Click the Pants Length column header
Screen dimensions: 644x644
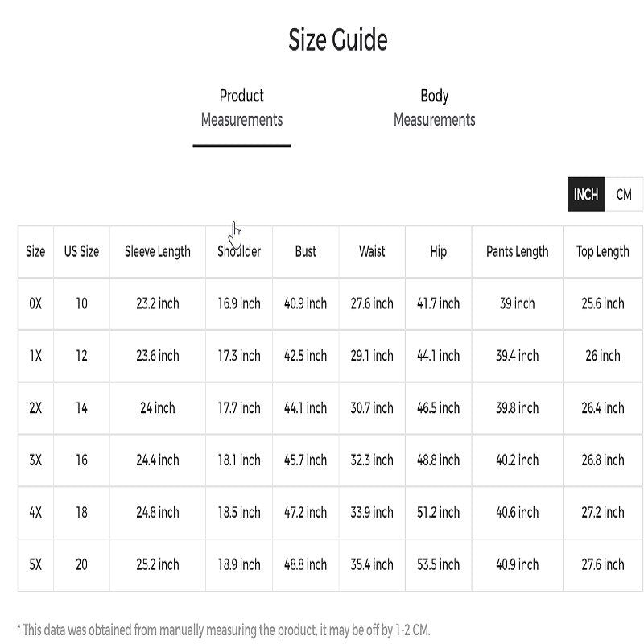coord(517,251)
